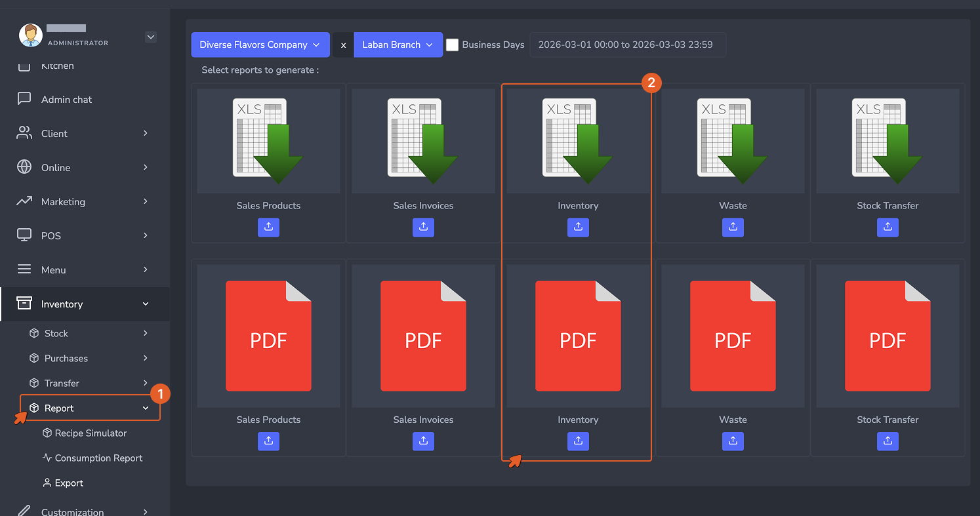This screenshot has height=516, width=980.
Task: Click the PDF Inventory file icon
Action: [578, 336]
